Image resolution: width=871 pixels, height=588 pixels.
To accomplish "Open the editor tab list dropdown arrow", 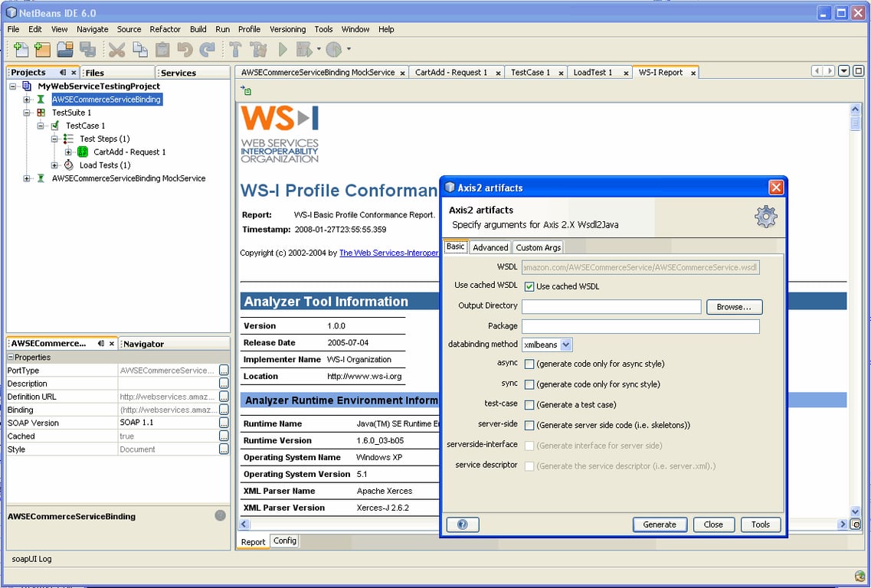I will coord(843,71).
